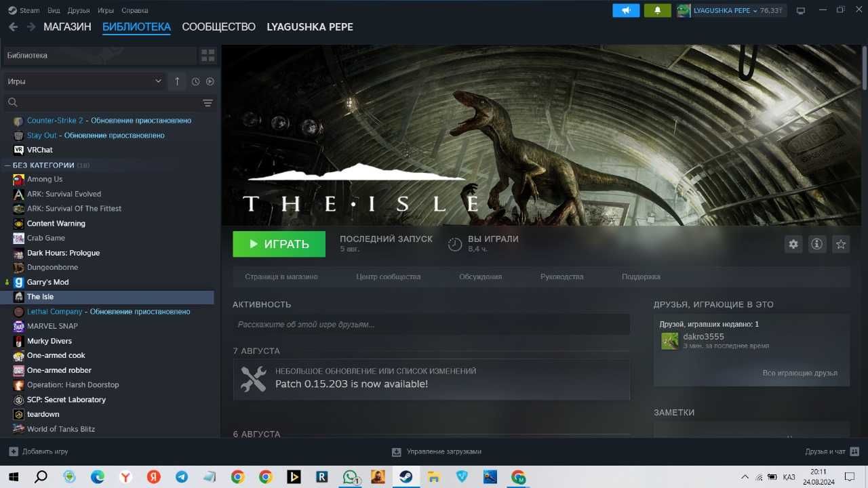Image resolution: width=868 pixels, height=488 pixels.
Task: Open notifications bell icon
Action: point(657,11)
